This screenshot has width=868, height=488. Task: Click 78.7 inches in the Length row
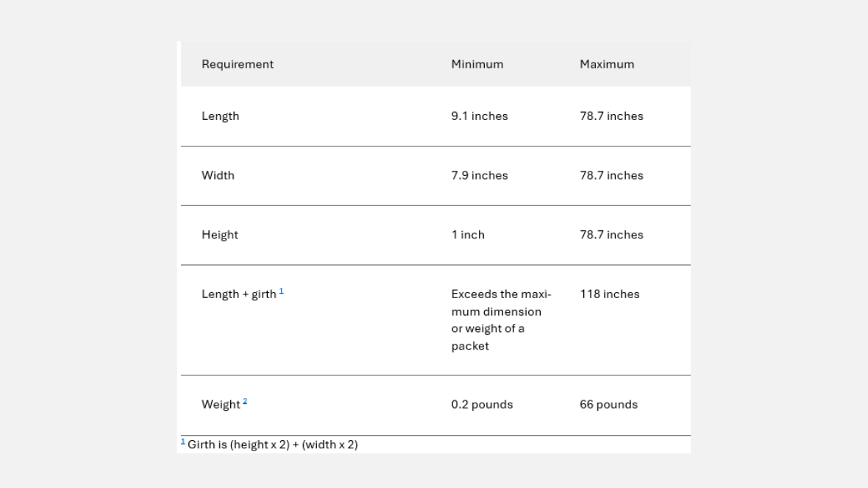(x=611, y=116)
